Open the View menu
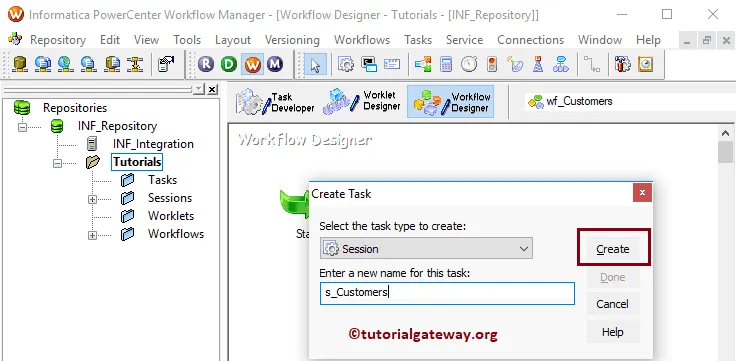This screenshot has height=361, width=736. point(146,40)
